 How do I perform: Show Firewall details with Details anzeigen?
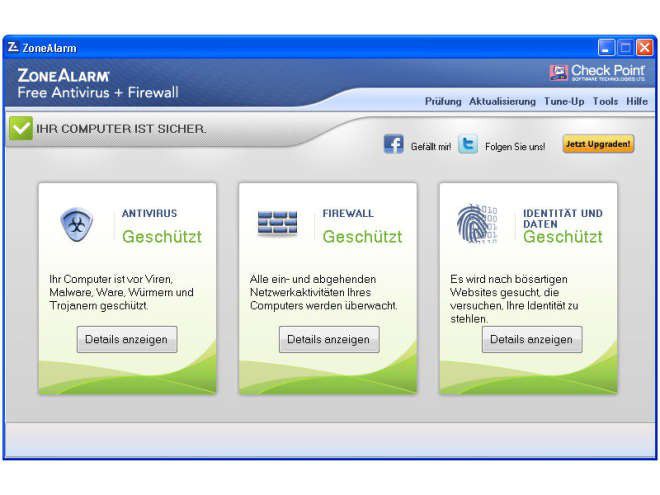pyautogui.click(x=329, y=339)
